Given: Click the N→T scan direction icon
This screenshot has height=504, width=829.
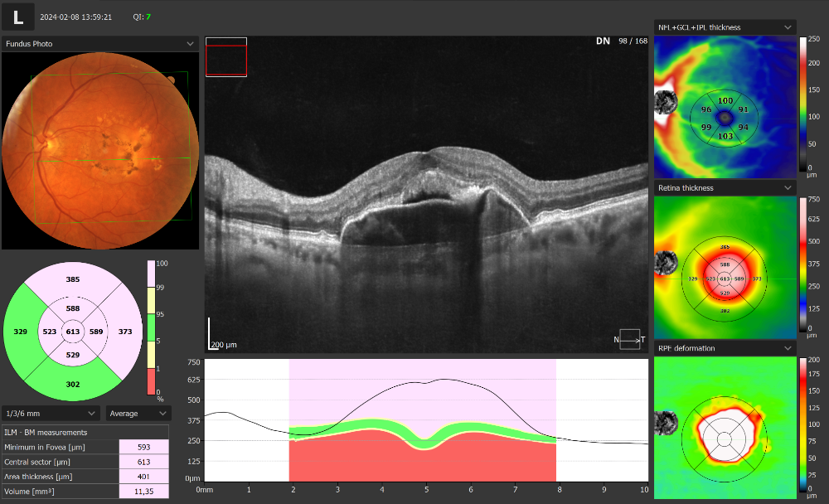Looking at the screenshot, I should (629, 339).
